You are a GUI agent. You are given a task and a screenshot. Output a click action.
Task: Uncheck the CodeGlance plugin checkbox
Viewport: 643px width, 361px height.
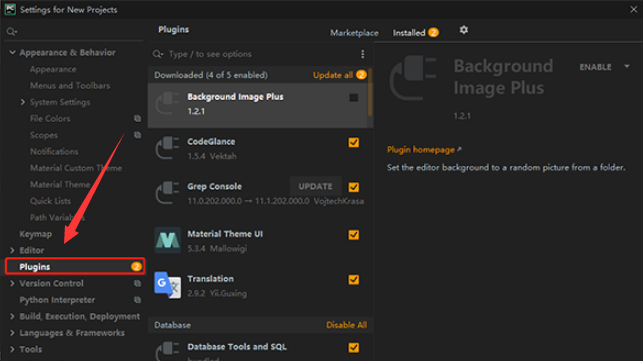[x=353, y=142]
